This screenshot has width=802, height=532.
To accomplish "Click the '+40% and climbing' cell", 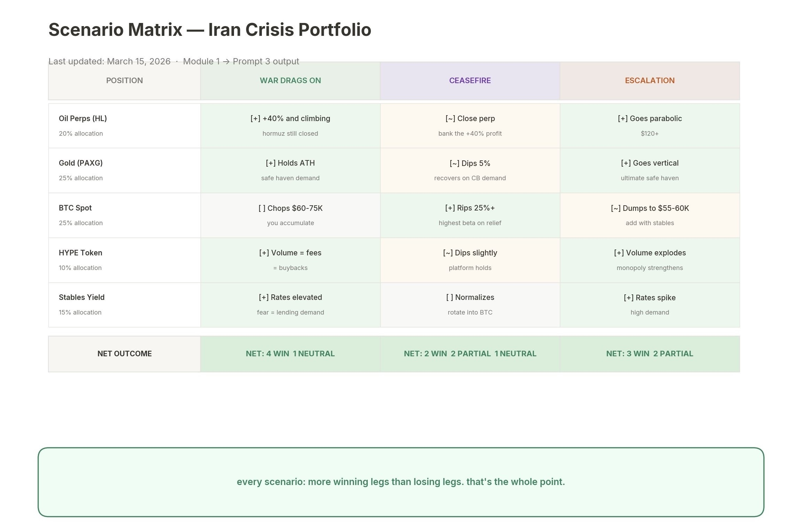I will click(x=290, y=126).
